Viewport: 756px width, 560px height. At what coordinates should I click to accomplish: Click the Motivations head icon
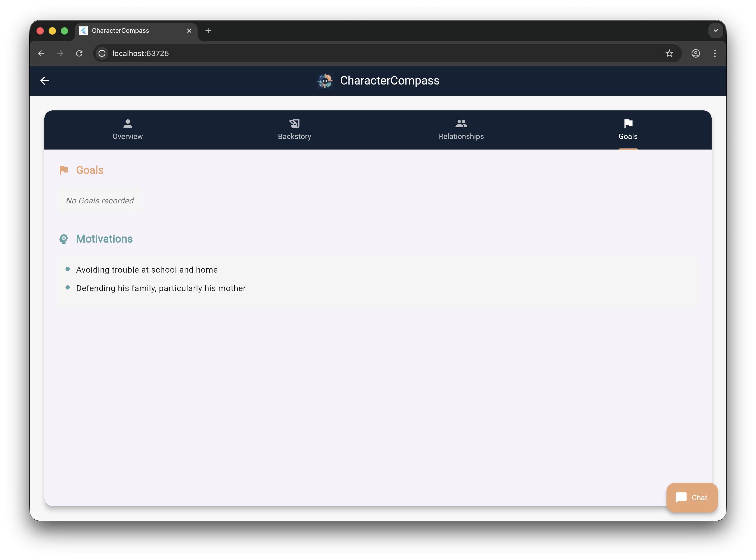[x=63, y=239]
